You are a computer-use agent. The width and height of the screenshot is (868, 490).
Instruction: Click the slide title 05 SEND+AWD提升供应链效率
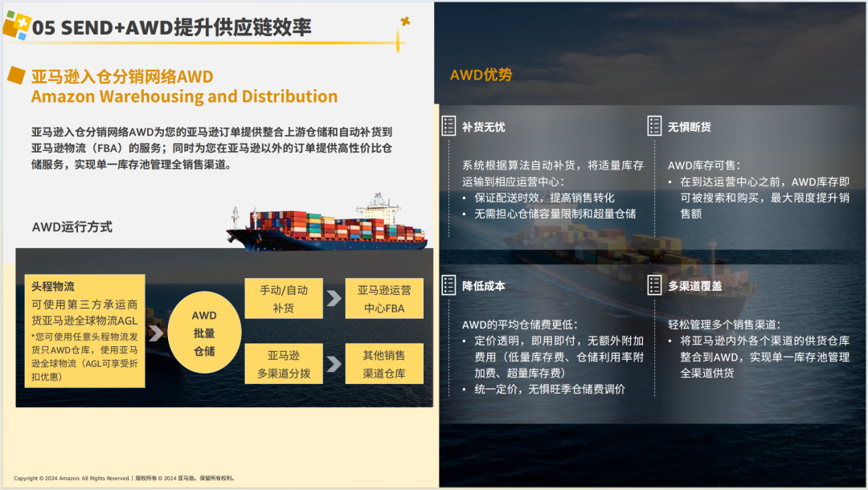coord(172,27)
